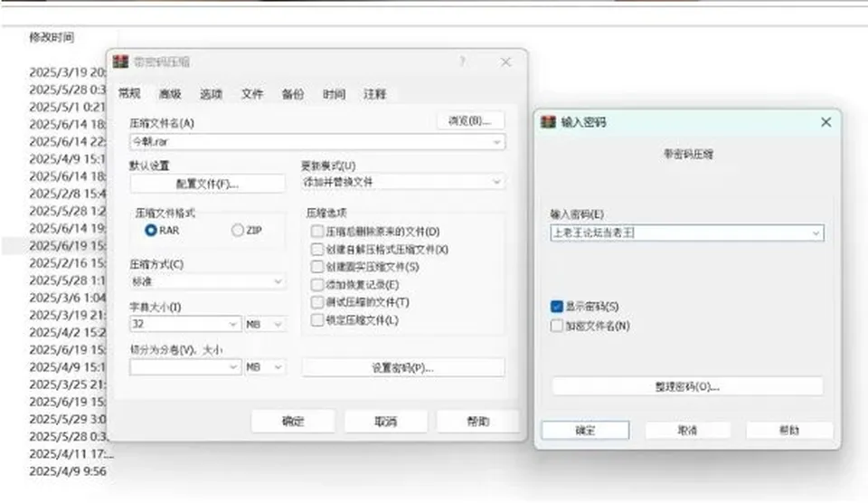Enable 测试压缩的文件(T)
This screenshot has height=503, width=868.
pos(317,302)
